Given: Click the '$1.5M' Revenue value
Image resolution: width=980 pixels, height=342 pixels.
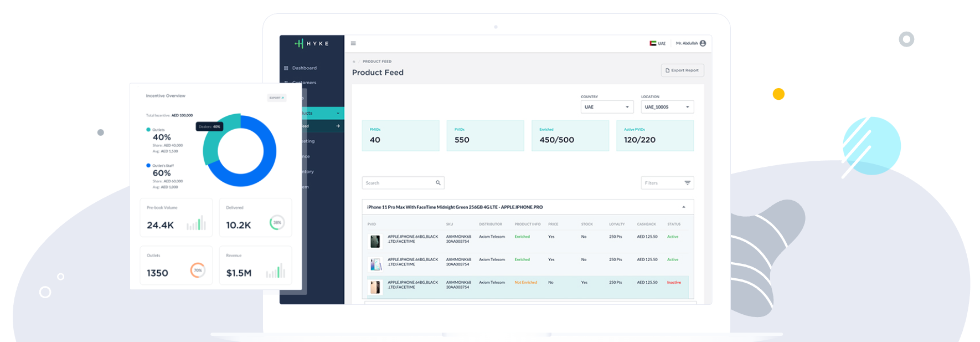Looking at the screenshot, I should 239,273.
